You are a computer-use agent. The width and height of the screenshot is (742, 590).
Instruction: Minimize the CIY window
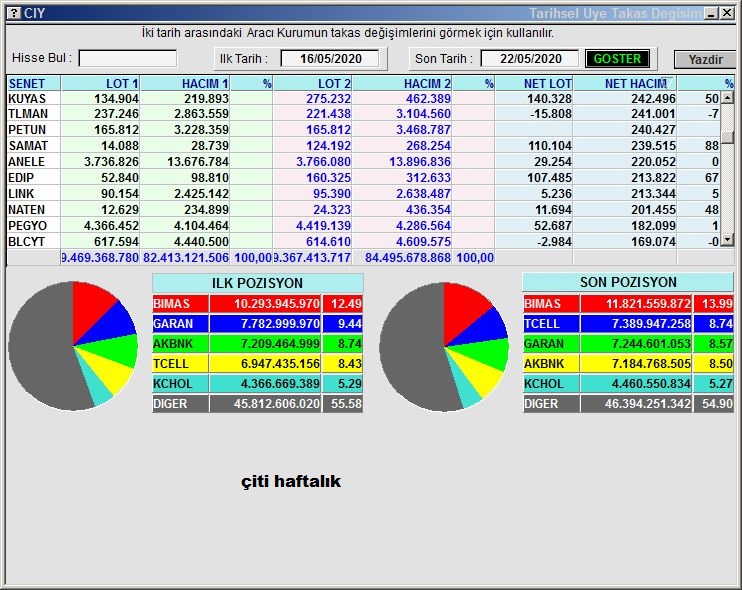(711, 13)
